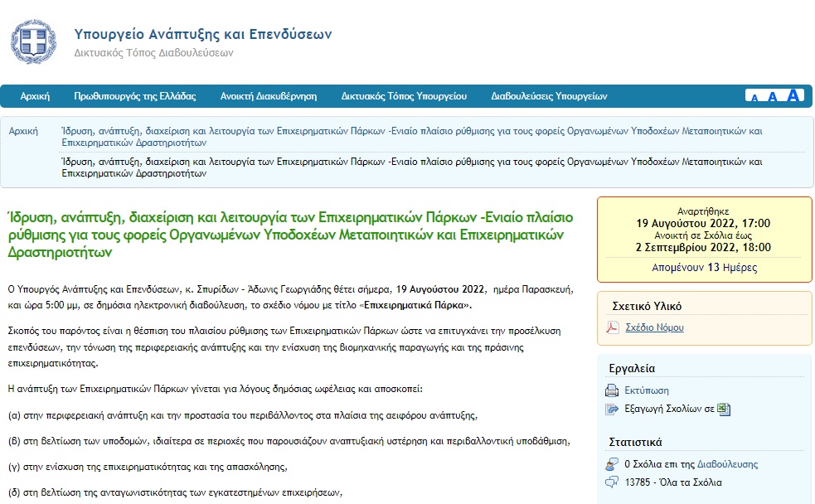This screenshot has height=504, width=815.
Task: Go to Ανοικτή Διακυβέρνηση menu item
Action: pyautogui.click(x=268, y=96)
